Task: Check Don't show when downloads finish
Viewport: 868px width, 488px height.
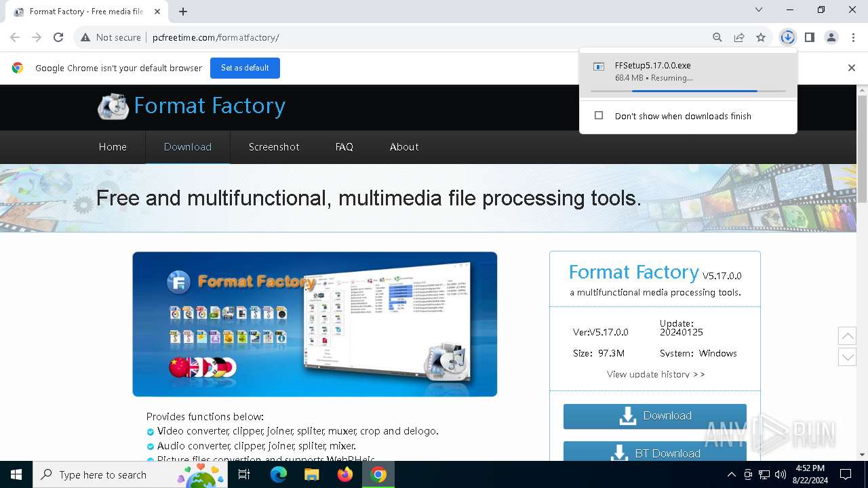Action: tap(599, 116)
